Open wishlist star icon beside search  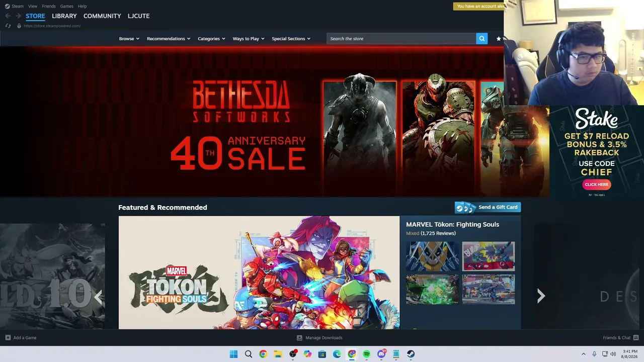click(x=499, y=39)
